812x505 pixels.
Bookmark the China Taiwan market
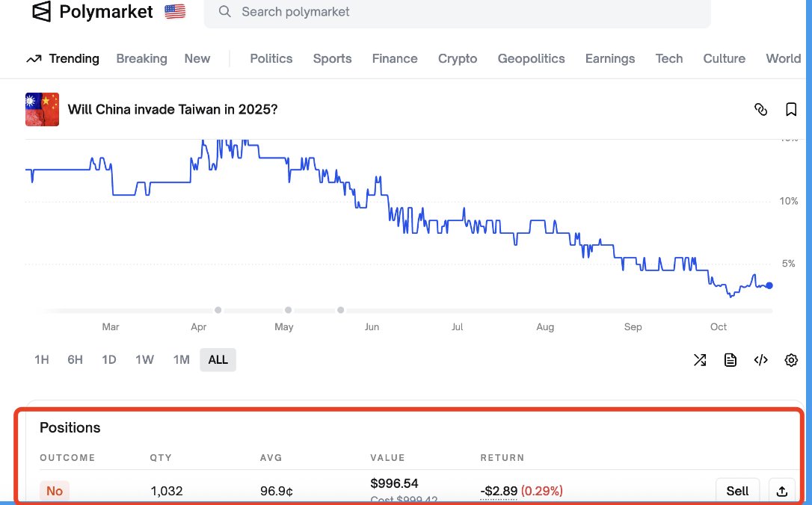pos(791,110)
